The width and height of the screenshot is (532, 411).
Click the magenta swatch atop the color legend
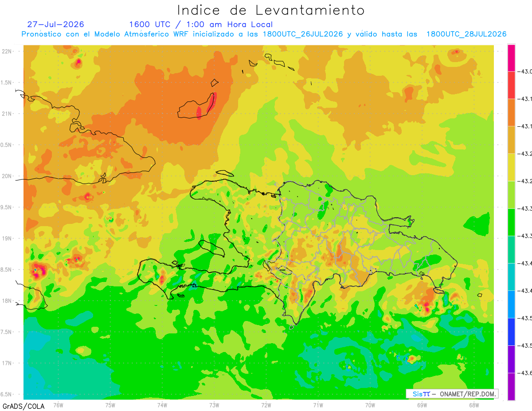point(511,58)
